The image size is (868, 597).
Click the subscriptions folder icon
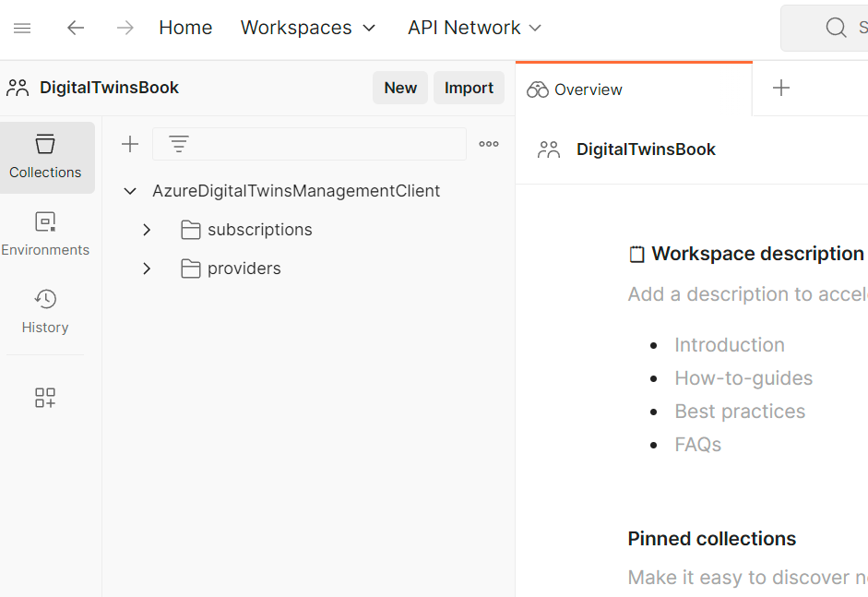point(191,230)
